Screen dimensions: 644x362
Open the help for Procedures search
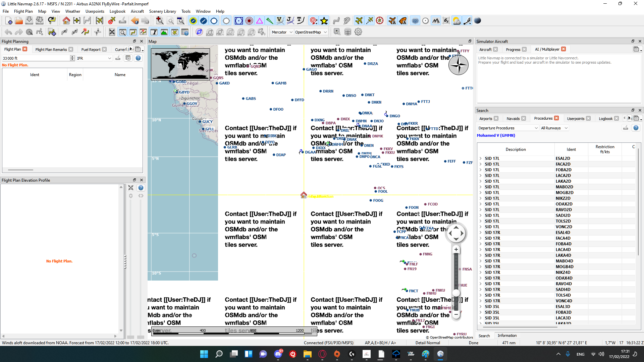(636, 128)
